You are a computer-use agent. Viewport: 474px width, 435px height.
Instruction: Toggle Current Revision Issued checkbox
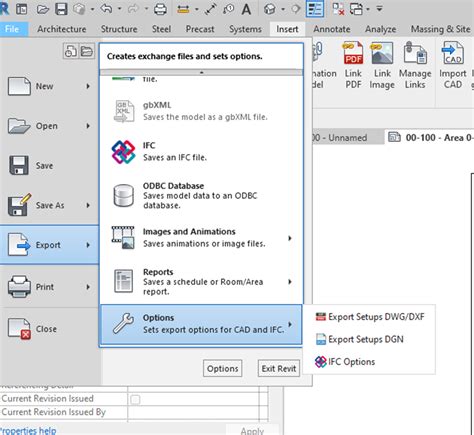(x=135, y=399)
